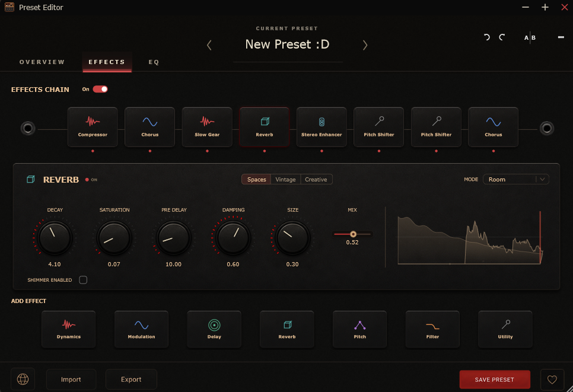Click the Pre Delay knob

point(174,238)
